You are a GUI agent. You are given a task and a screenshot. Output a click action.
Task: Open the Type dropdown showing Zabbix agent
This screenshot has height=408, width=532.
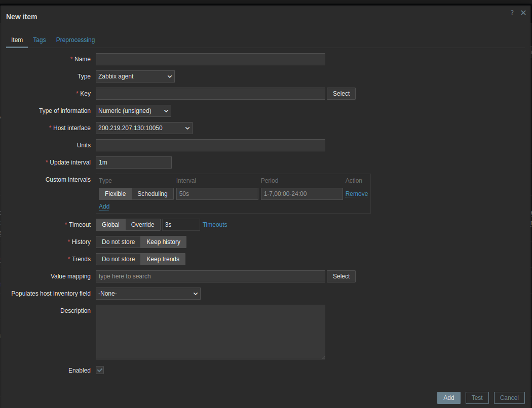(x=135, y=76)
